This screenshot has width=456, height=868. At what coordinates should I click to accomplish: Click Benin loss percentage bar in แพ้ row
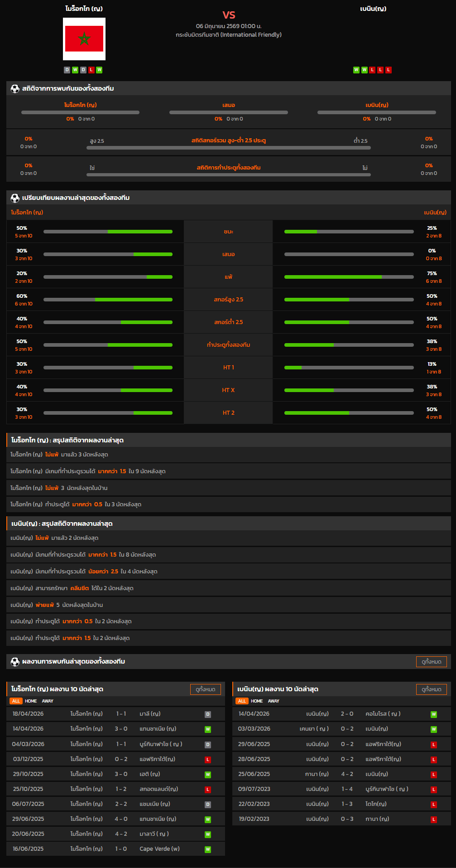point(349,277)
